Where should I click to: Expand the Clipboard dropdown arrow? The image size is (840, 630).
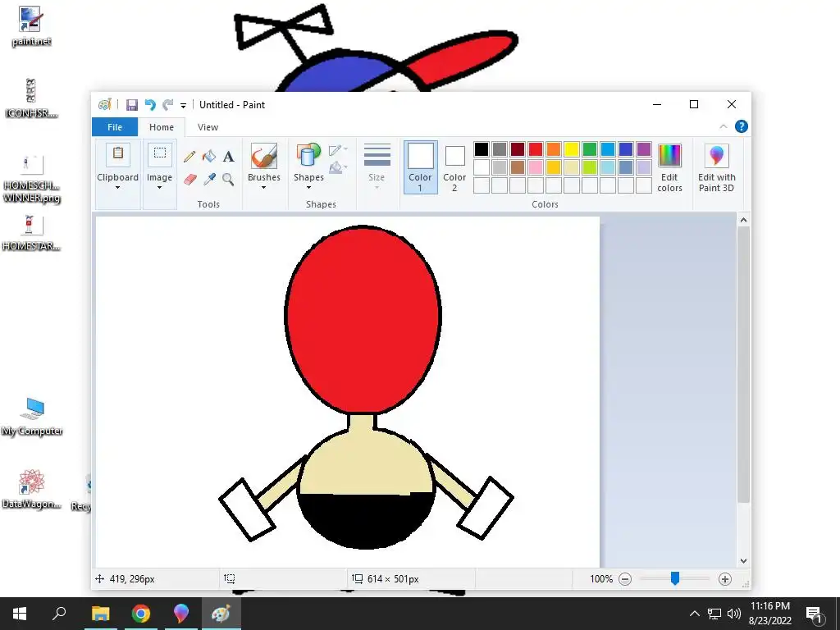(x=117, y=188)
